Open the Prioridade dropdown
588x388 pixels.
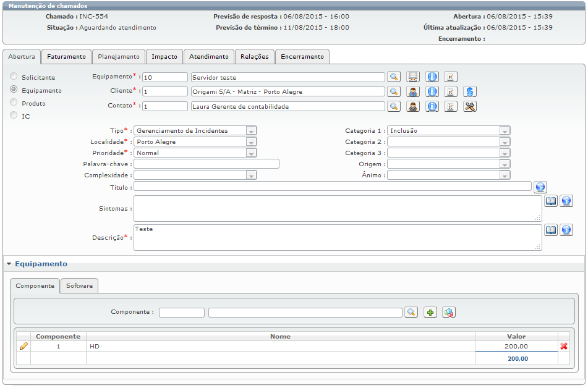point(195,153)
